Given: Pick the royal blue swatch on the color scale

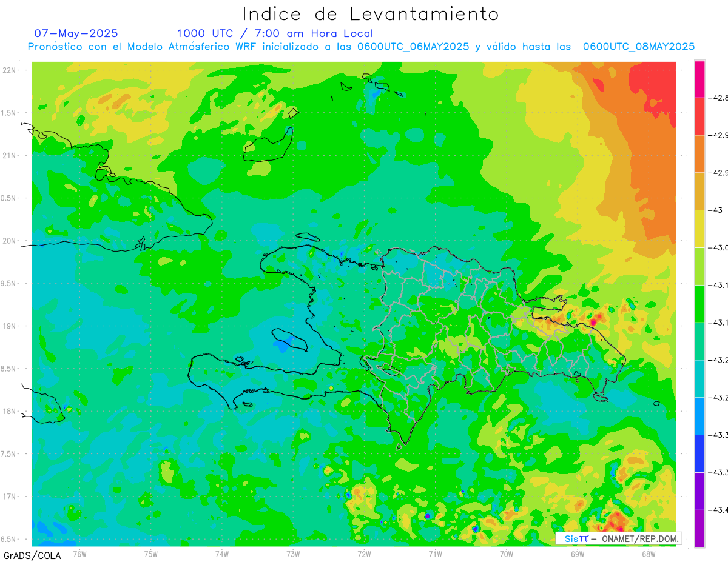Looking at the screenshot, I should [699, 455].
